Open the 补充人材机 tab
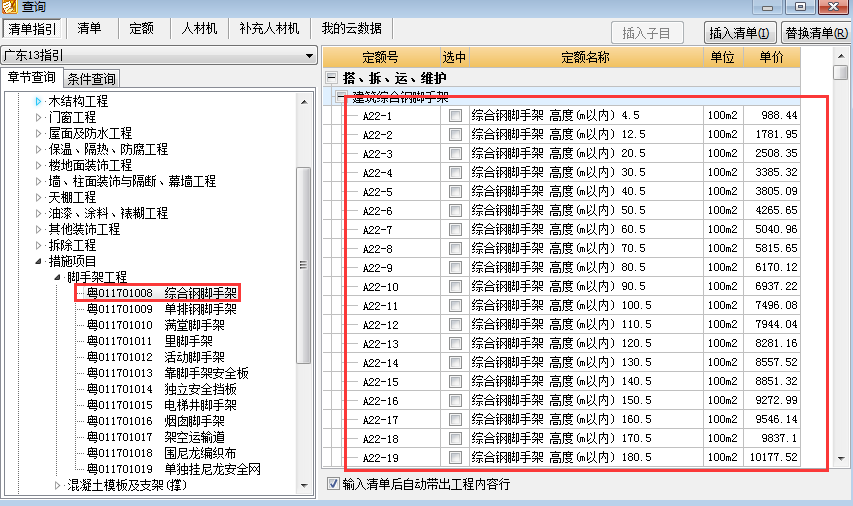The width and height of the screenshot is (853, 506). click(x=269, y=28)
